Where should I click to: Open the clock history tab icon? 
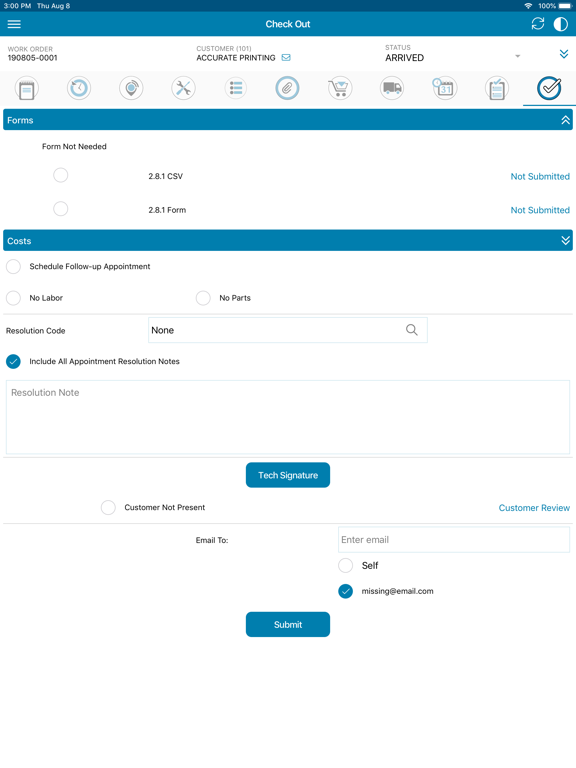click(x=79, y=89)
